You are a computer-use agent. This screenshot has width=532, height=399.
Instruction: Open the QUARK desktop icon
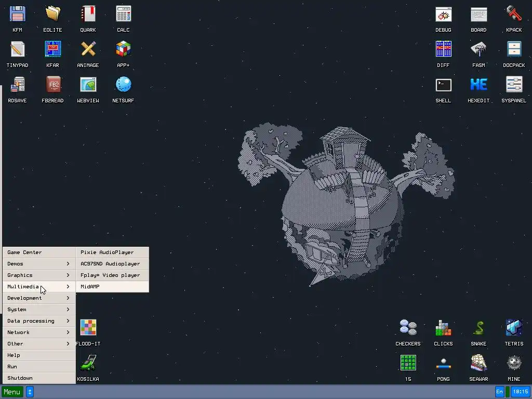coord(88,14)
